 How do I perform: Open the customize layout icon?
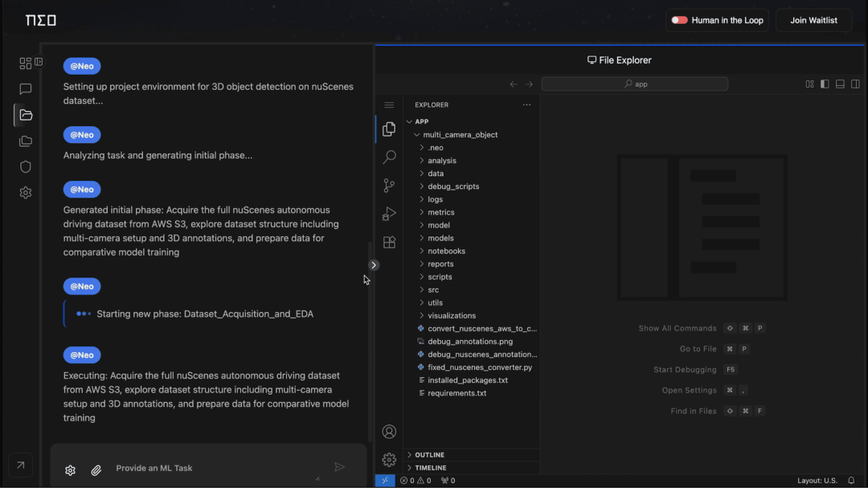point(809,84)
